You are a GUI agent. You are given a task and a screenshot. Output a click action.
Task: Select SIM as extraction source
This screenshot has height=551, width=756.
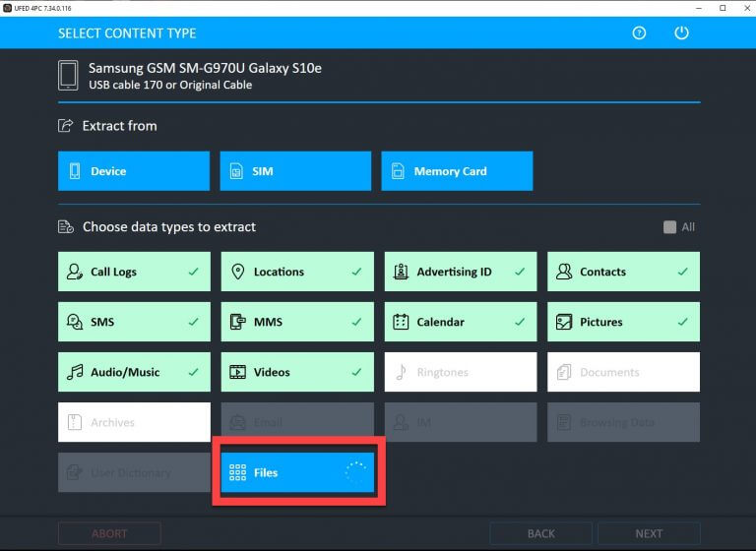295,171
